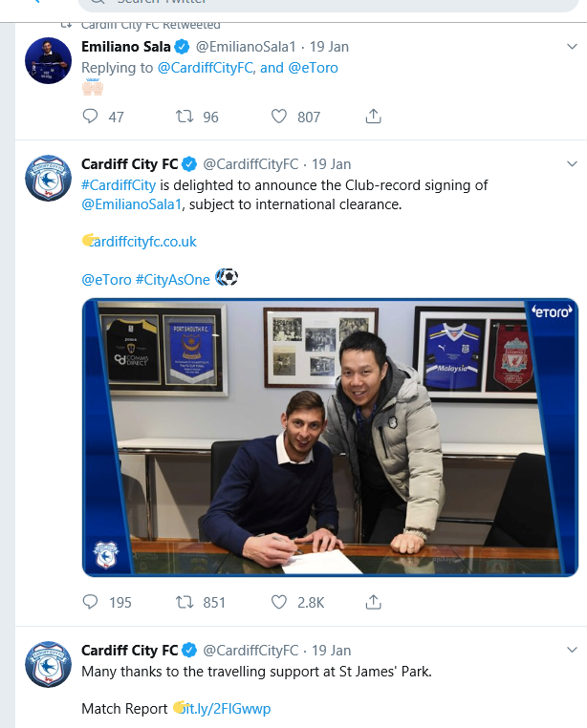Like the Club-record signing tweet
Viewport: 587px width, 728px height.
tap(279, 602)
